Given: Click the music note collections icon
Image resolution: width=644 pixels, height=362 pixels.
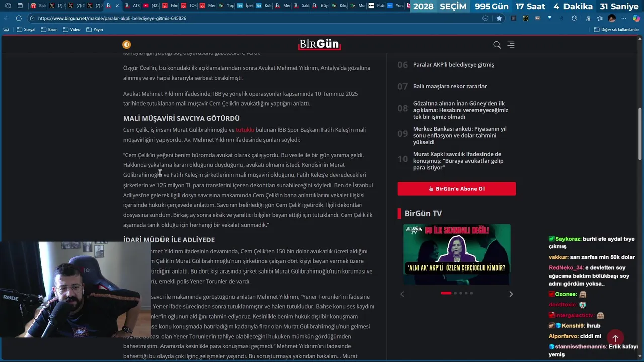Looking at the screenshot, I should pos(587,18).
